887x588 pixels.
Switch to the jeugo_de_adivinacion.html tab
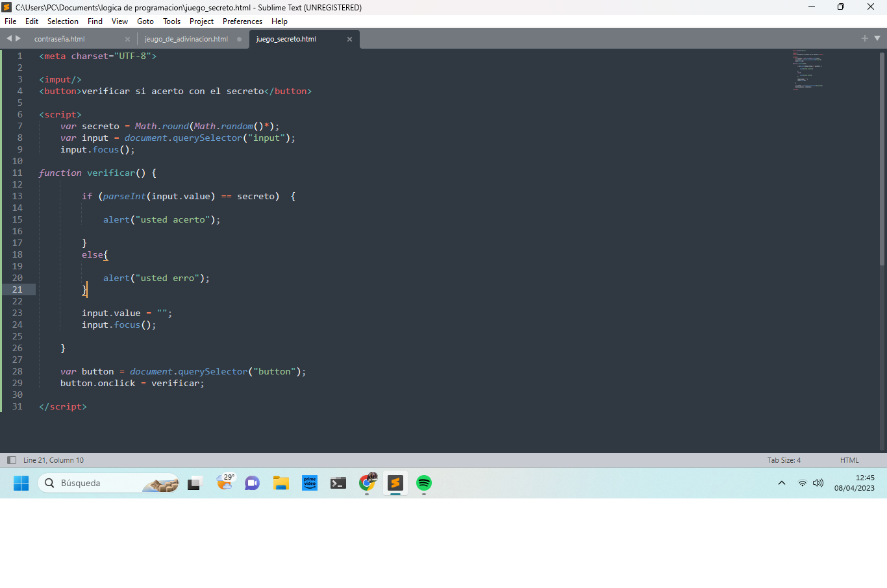pos(186,39)
